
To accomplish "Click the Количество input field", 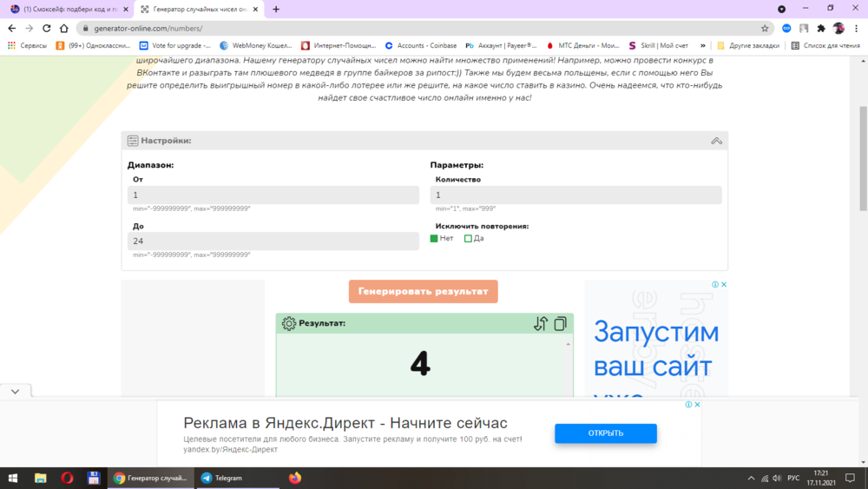I will (575, 195).
